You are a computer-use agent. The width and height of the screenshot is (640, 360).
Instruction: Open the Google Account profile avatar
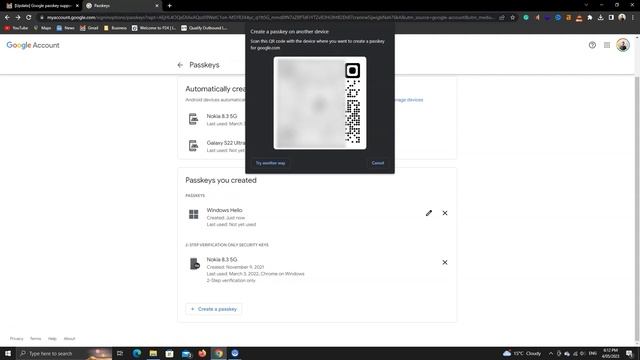(x=623, y=45)
